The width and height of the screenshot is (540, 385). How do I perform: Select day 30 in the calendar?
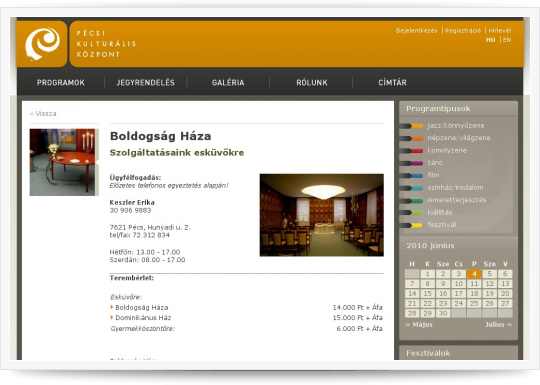pyautogui.click(x=443, y=313)
